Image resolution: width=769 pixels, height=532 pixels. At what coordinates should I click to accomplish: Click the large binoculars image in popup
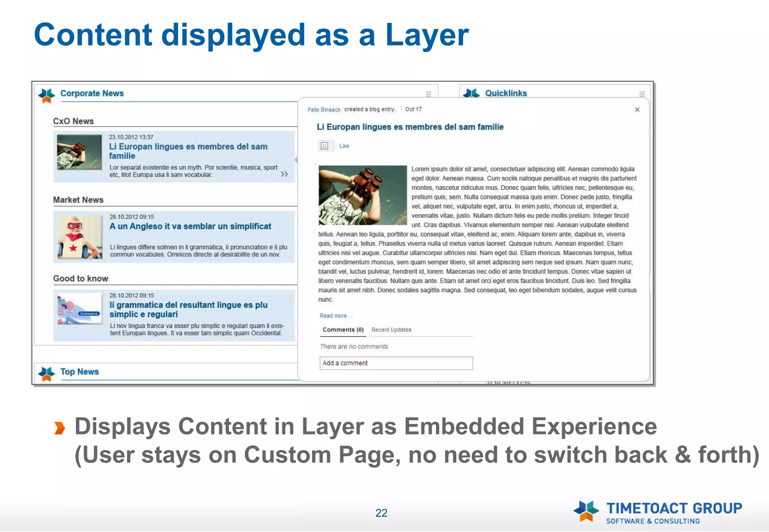tap(363, 195)
